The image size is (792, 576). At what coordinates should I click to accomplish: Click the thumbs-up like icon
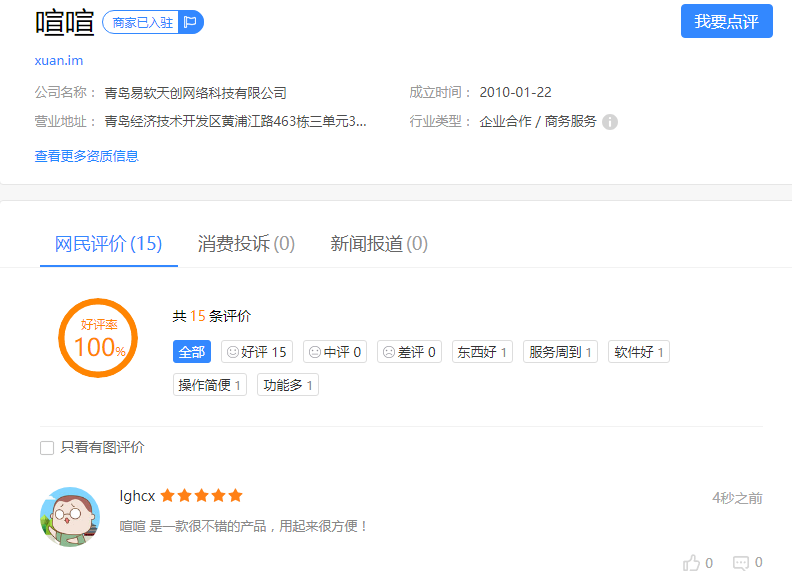pos(691,563)
